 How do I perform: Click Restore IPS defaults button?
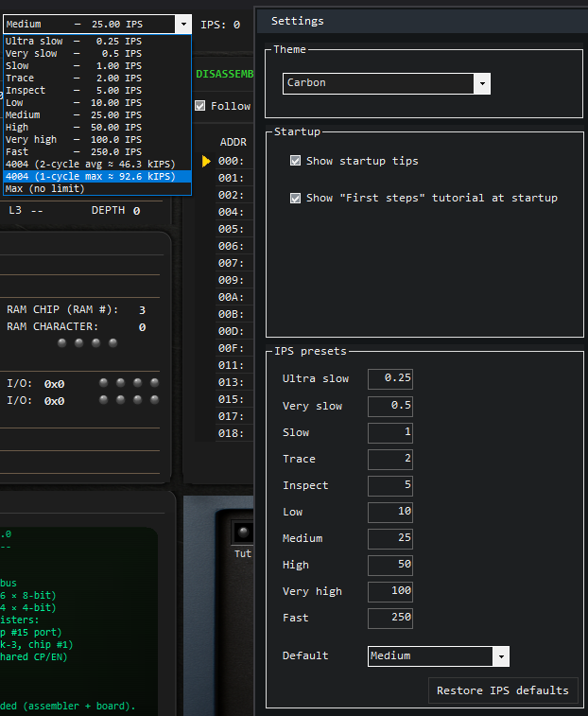(x=502, y=690)
